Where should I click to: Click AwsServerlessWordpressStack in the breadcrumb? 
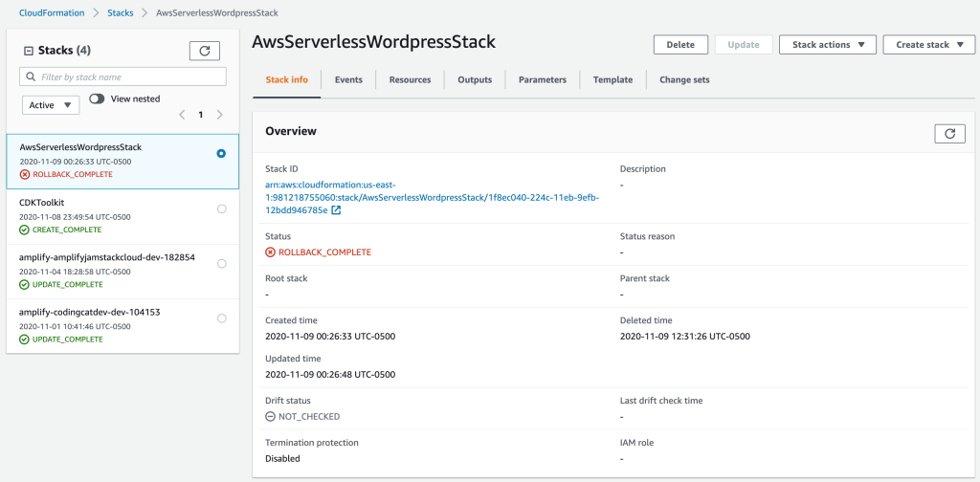(217, 12)
